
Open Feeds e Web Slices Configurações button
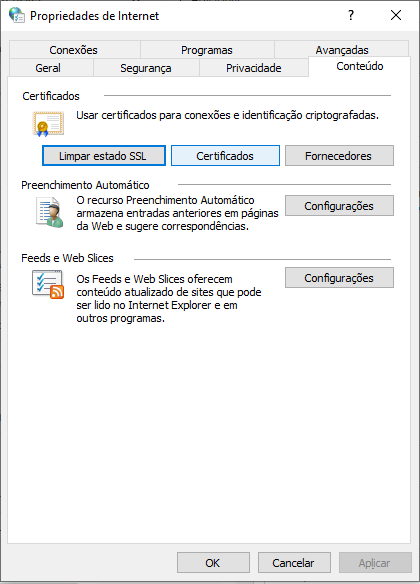[339, 277]
